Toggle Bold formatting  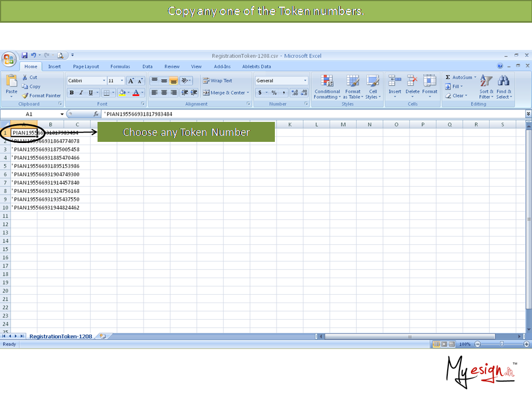coord(71,93)
